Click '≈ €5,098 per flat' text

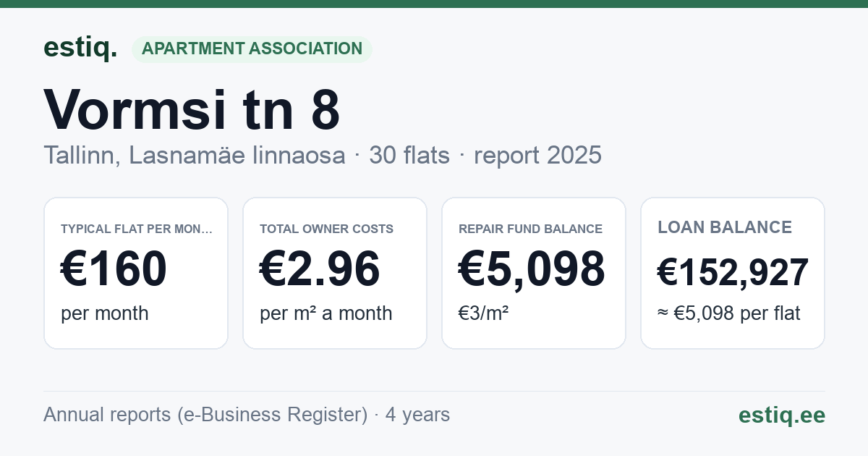point(729,313)
